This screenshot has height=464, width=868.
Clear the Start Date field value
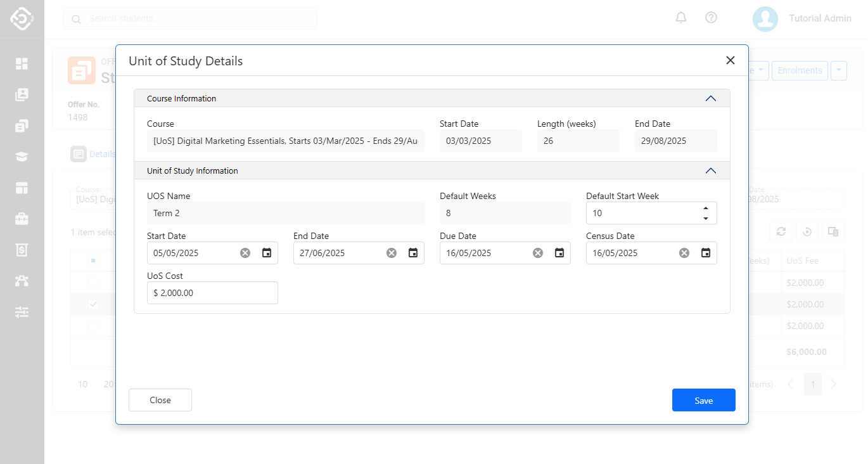pyautogui.click(x=245, y=253)
